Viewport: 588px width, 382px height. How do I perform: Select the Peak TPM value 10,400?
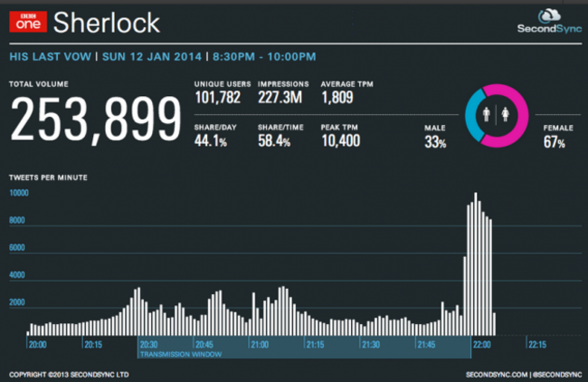point(342,144)
